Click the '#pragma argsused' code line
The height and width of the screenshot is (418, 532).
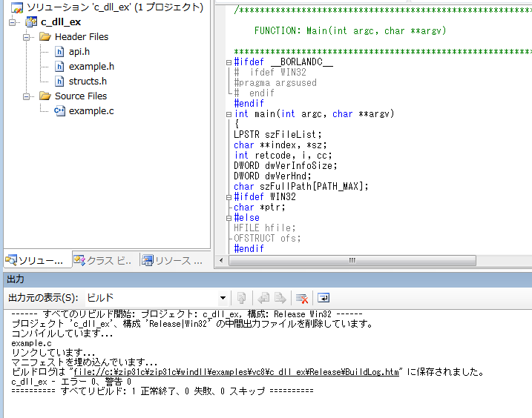[275, 83]
